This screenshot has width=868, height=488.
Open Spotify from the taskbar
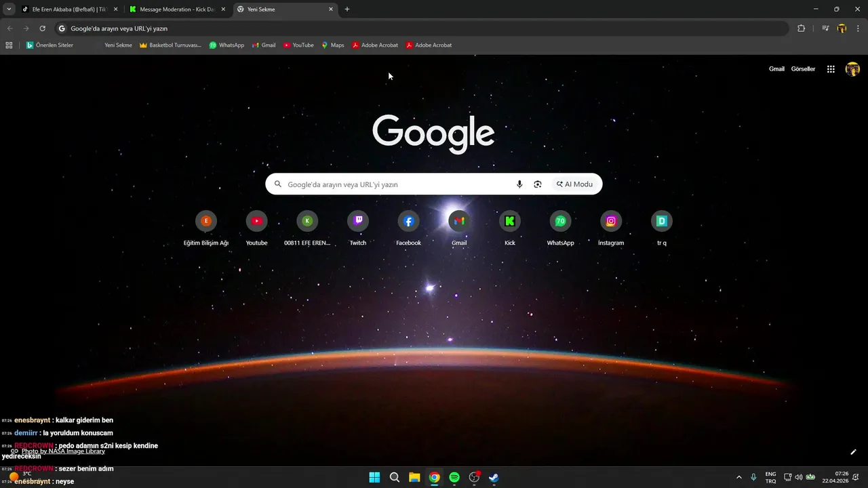coord(454,478)
